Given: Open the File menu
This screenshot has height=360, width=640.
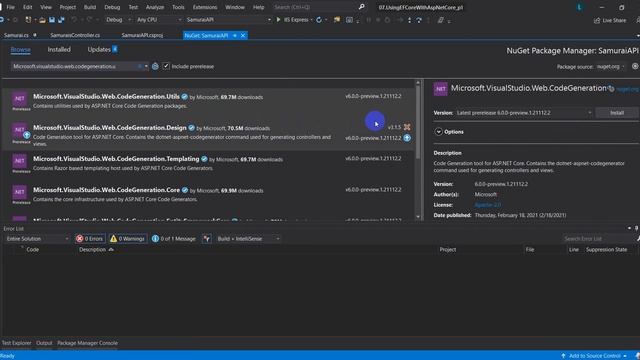Looking at the screenshot, I should coord(11,7).
